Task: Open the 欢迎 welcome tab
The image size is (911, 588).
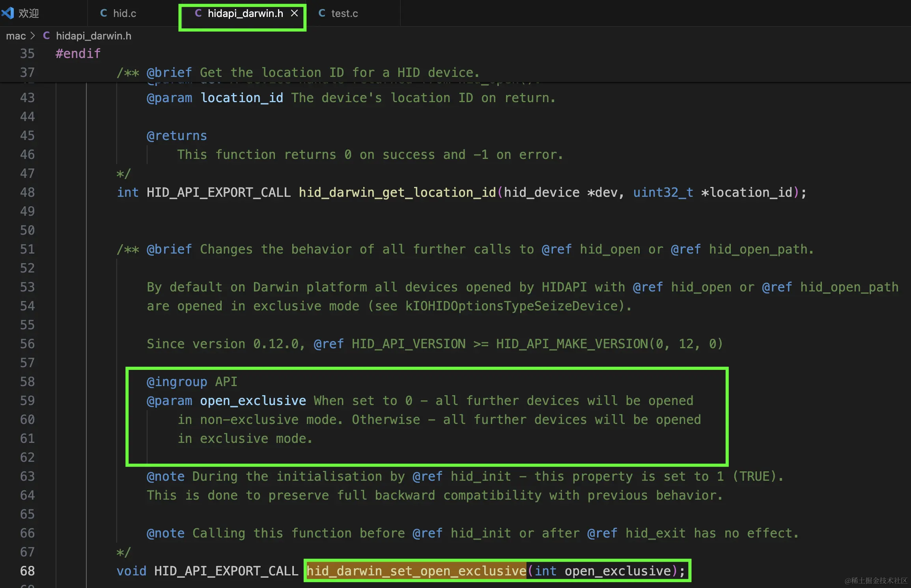Action: pyautogui.click(x=29, y=13)
